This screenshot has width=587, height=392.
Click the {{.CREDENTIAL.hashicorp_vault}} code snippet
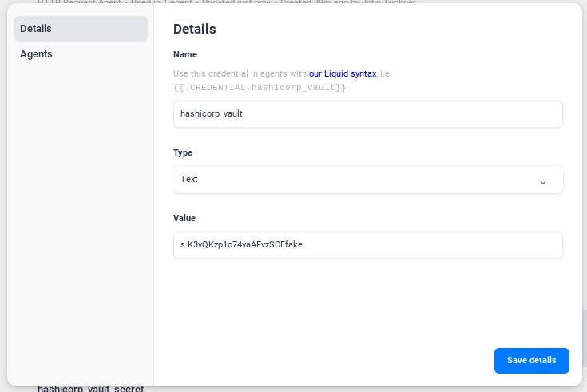(260, 86)
